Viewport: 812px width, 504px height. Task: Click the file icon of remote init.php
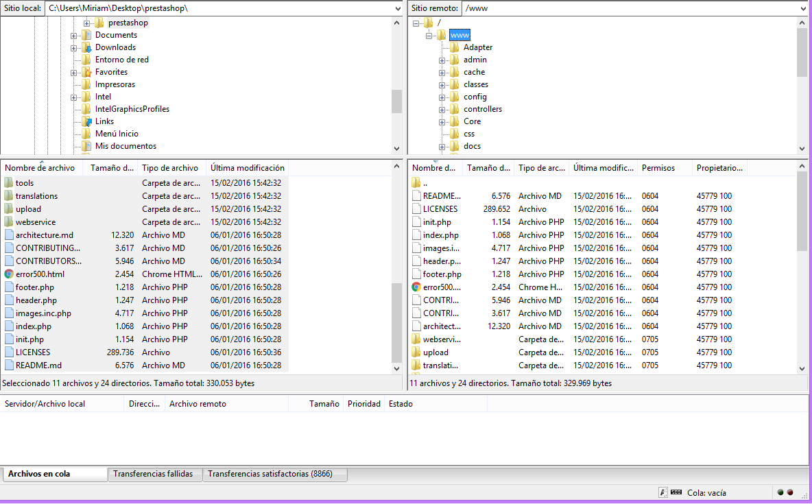(416, 221)
